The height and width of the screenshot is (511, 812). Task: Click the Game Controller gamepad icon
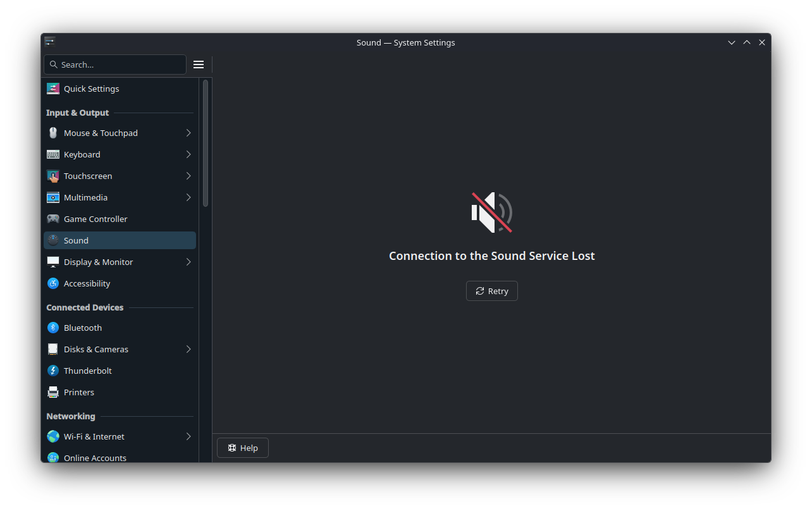(53, 219)
